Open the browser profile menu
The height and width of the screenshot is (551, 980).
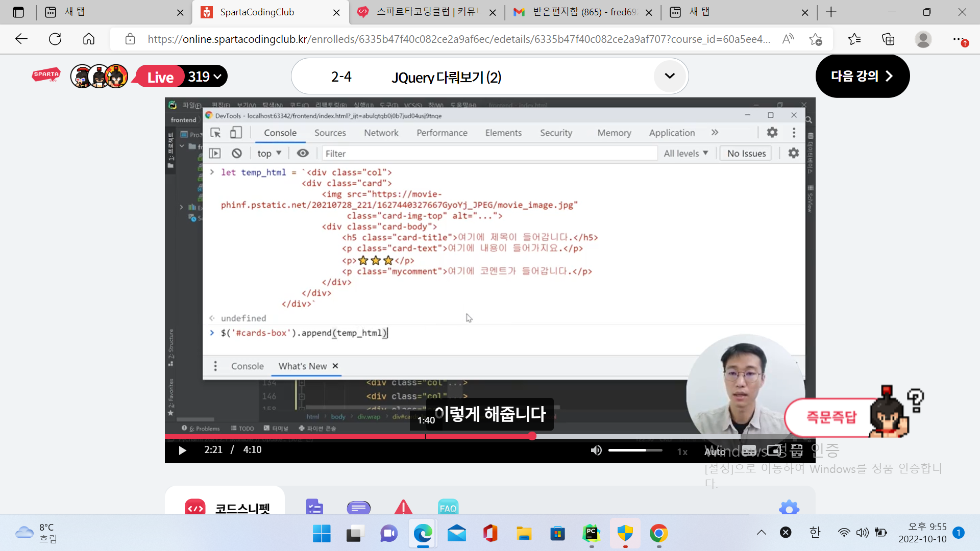coord(923,39)
